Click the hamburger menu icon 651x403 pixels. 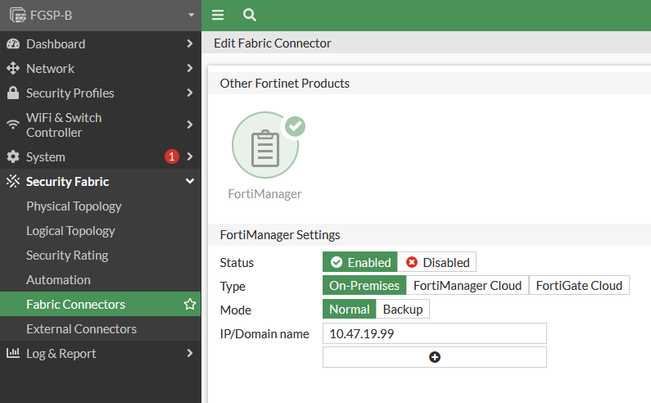tap(218, 15)
